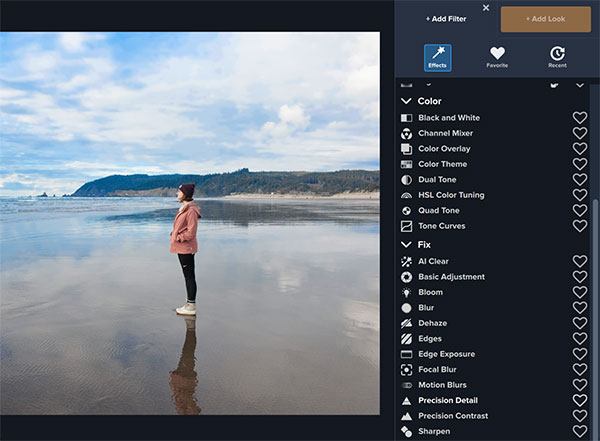
Task: Choose the Dual Tone effect icon
Action: coord(407,180)
